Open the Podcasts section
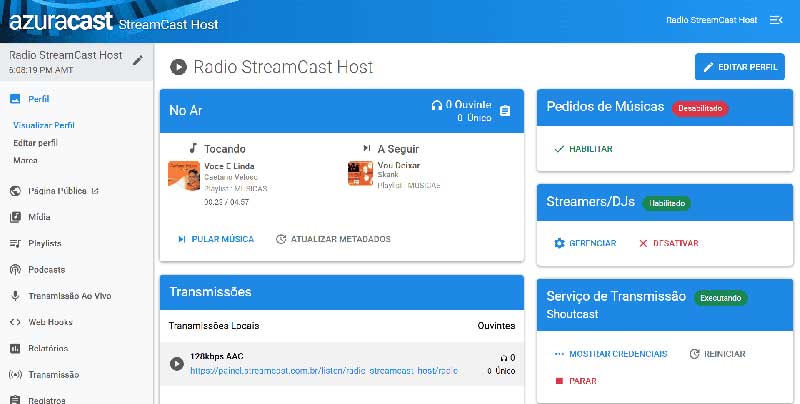The width and height of the screenshot is (800, 404). pyautogui.click(x=46, y=269)
